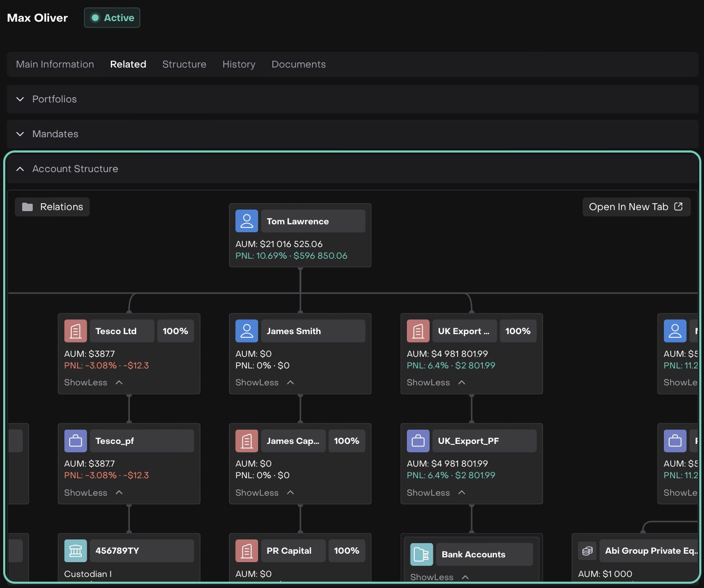Click the Tesco_pf portfolio briefcase icon

point(75,441)
